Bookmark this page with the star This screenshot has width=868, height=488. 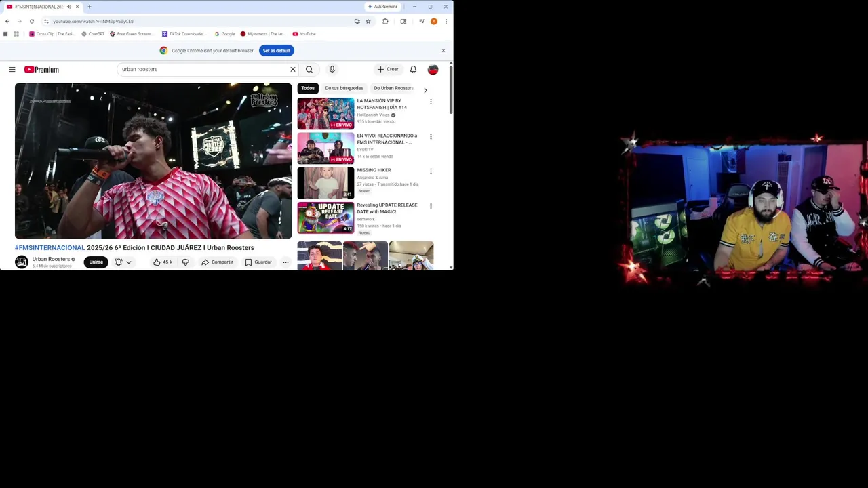pyautogui.click(x=368, y=21)
